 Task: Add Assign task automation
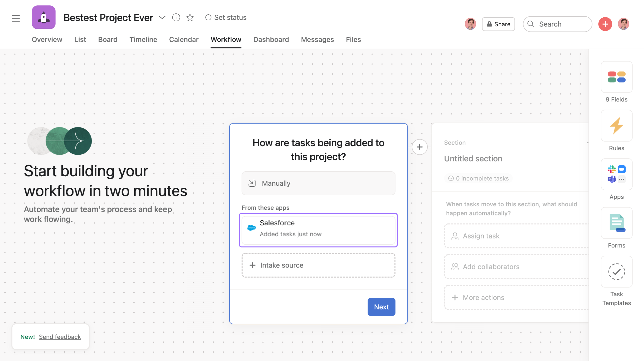(516, 236)
